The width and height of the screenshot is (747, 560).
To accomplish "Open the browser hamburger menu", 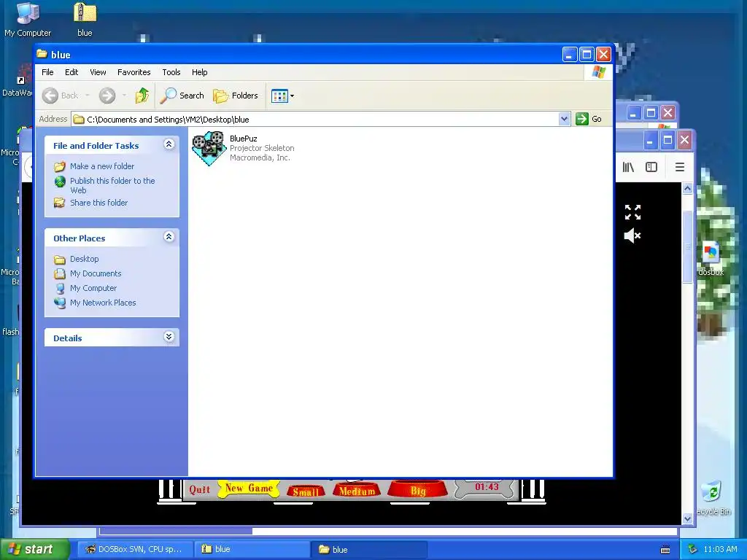I will tap(680, 167).
